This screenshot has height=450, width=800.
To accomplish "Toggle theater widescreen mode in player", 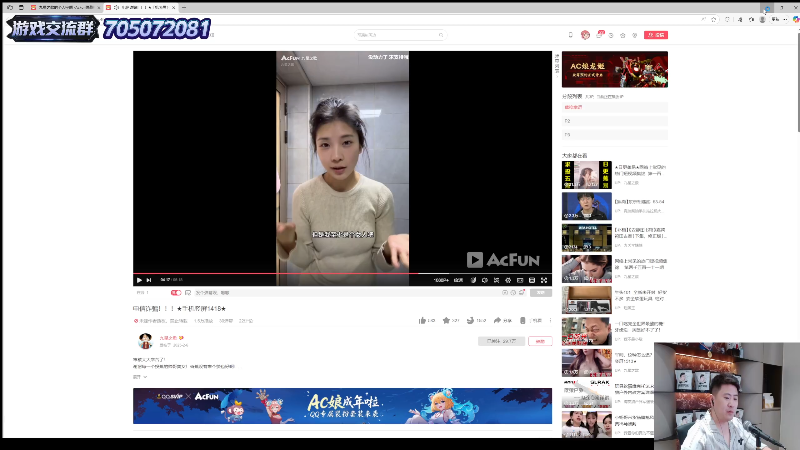I will click(x=520, y=280).
